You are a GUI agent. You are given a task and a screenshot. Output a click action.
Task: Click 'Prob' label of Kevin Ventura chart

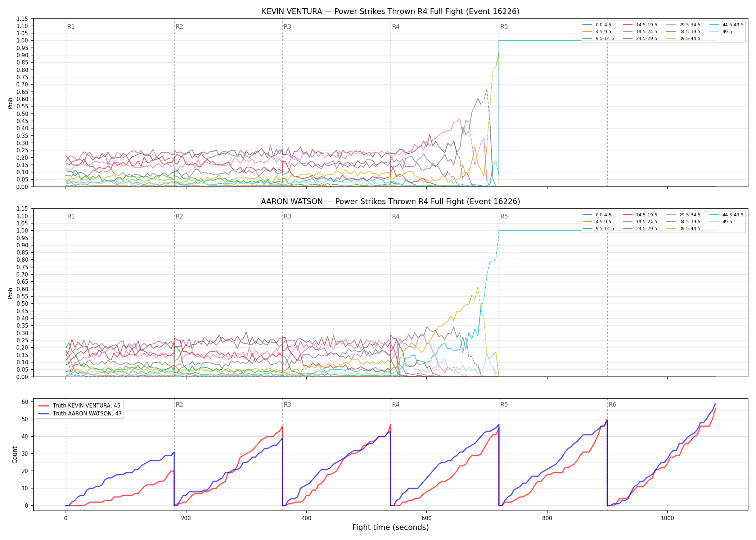click(10, 103)
